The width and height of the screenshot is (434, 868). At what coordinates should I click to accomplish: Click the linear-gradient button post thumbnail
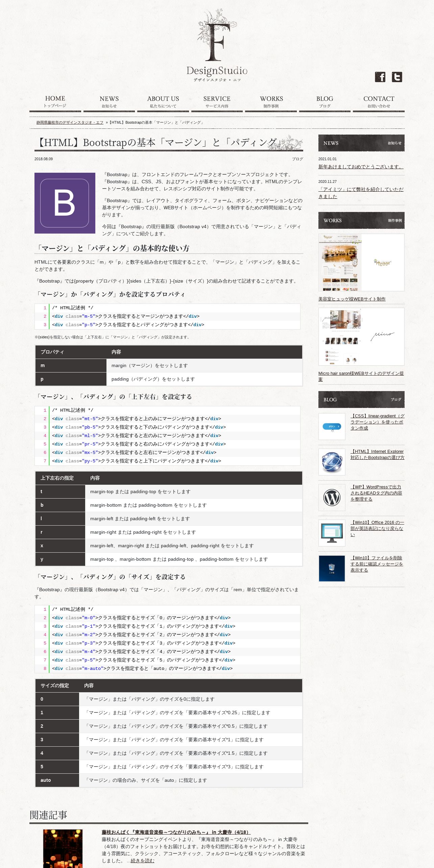[332, 427]
